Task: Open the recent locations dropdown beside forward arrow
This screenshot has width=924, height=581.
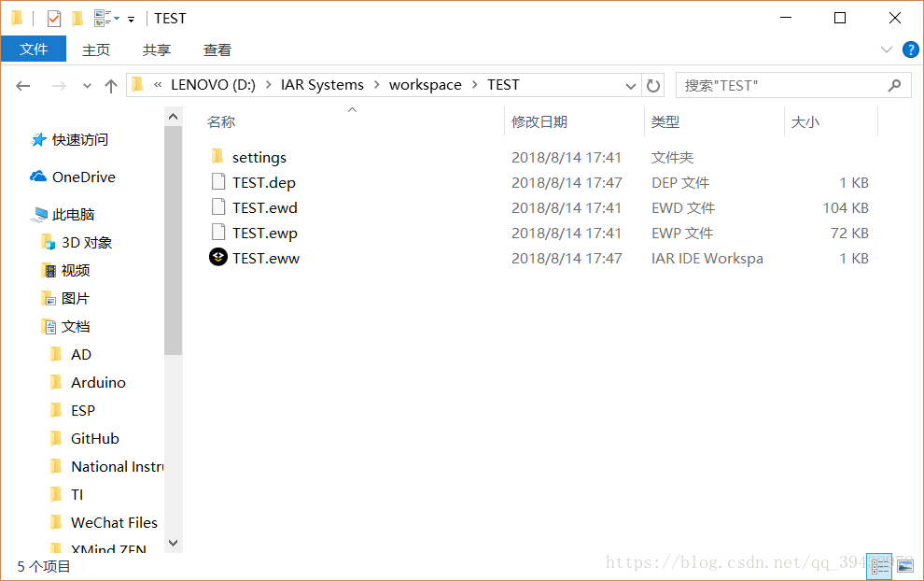Action: [x=86, y=85]
